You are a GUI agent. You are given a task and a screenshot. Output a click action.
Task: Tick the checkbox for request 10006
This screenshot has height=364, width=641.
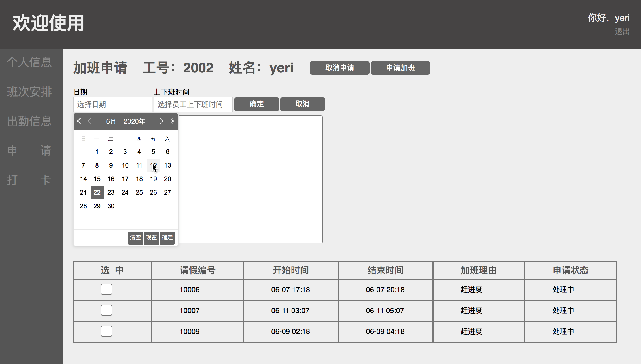107,290
